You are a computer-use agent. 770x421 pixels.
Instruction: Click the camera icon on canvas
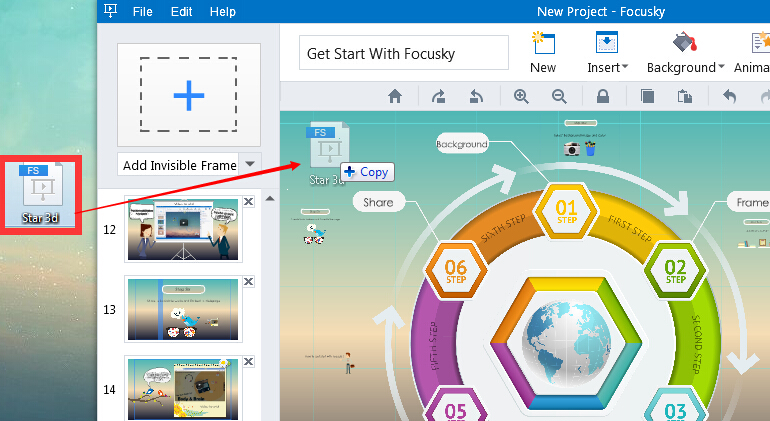(x=572, y=149)
